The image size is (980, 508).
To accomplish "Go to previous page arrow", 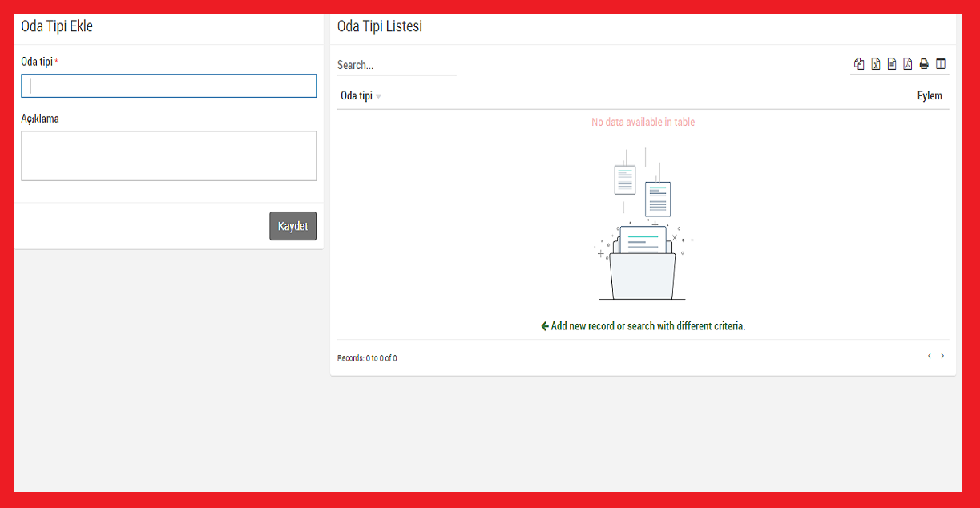I will 929,356.
